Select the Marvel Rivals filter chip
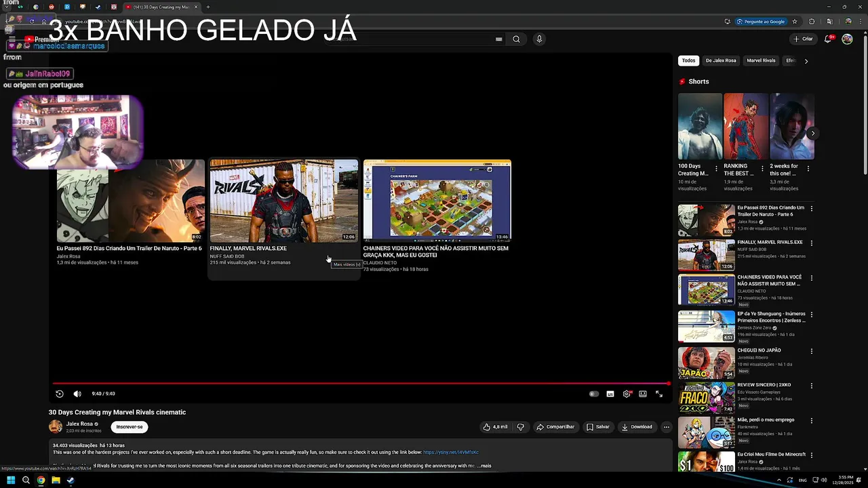Screen dimensions: 868x488 tap(761, 60)
